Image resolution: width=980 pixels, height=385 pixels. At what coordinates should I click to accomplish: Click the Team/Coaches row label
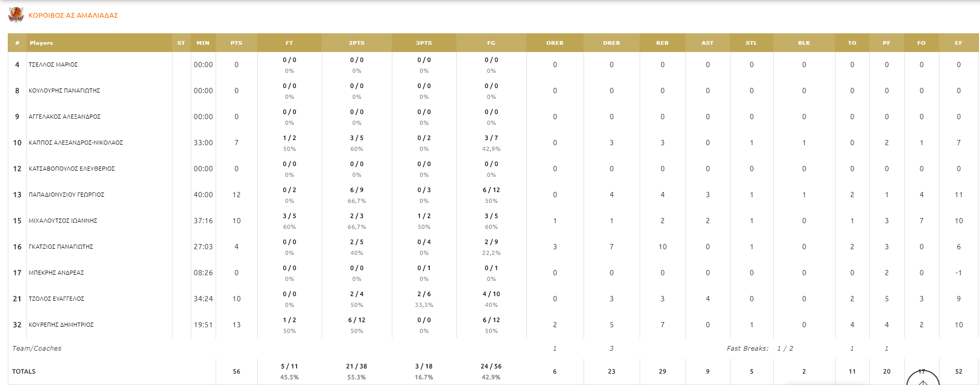click(x=37, y=349)
